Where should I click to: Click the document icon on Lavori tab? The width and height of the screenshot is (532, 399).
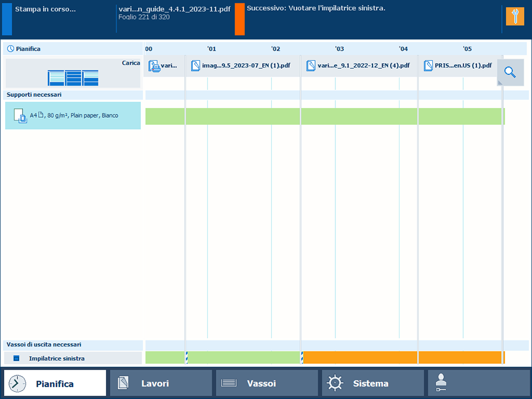[123, 383]
